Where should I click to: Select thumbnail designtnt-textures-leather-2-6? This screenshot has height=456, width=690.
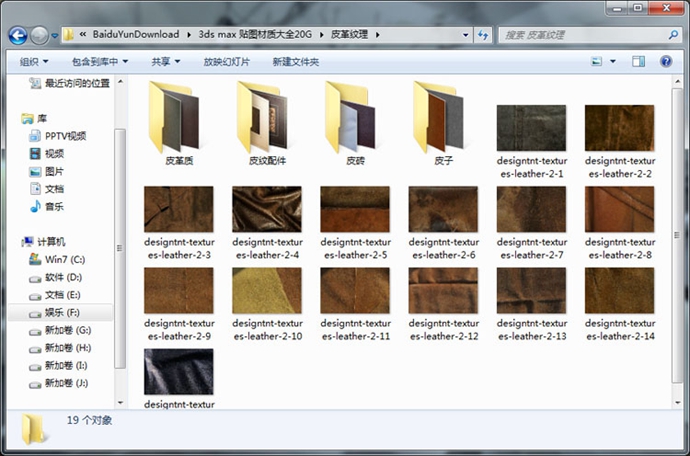tap(443, 209)
